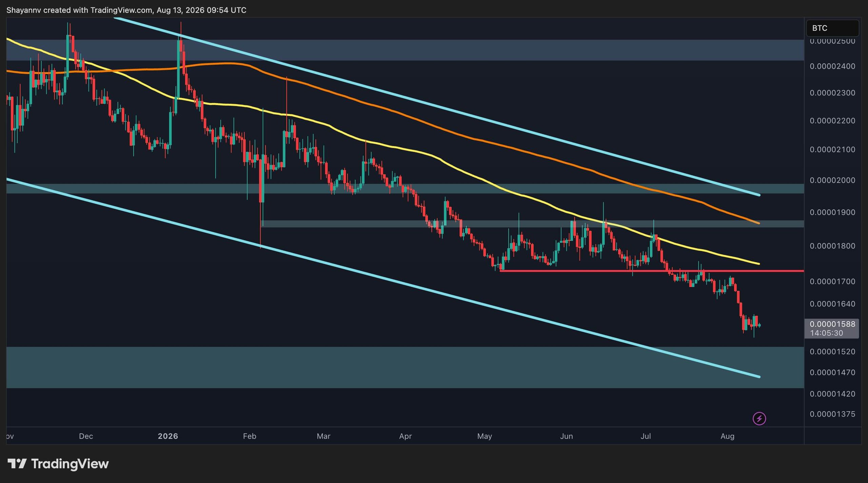
Task: Click the TradingView logo
Action: point(58,464)
